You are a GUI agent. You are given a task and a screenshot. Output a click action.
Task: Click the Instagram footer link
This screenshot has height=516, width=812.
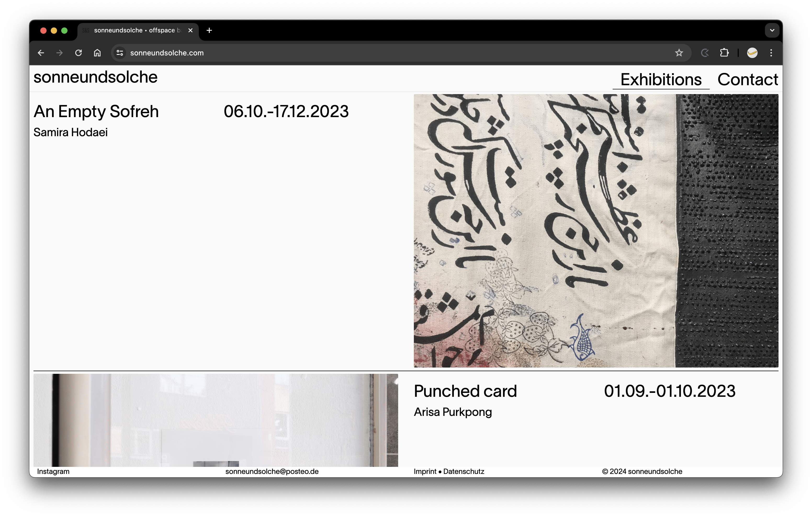pos(53,472)
